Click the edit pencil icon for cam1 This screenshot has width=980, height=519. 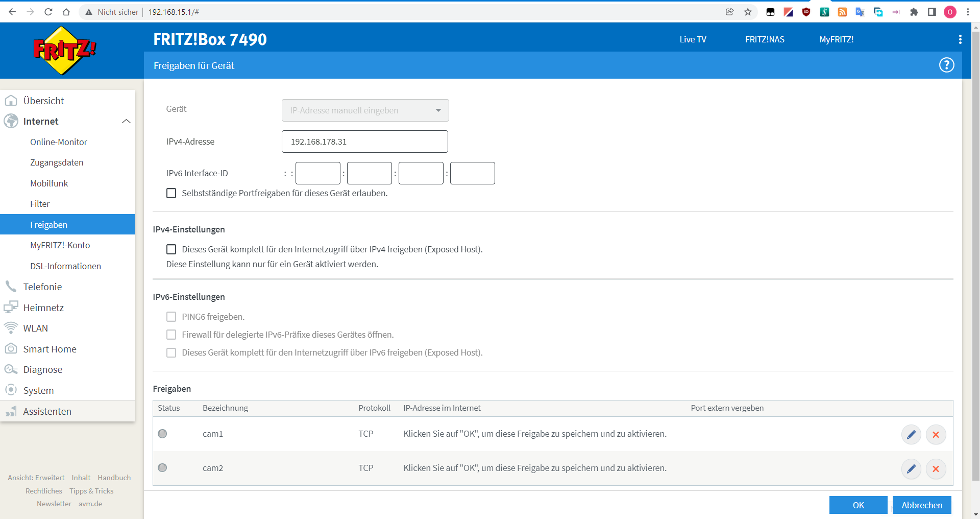[911, 435]
